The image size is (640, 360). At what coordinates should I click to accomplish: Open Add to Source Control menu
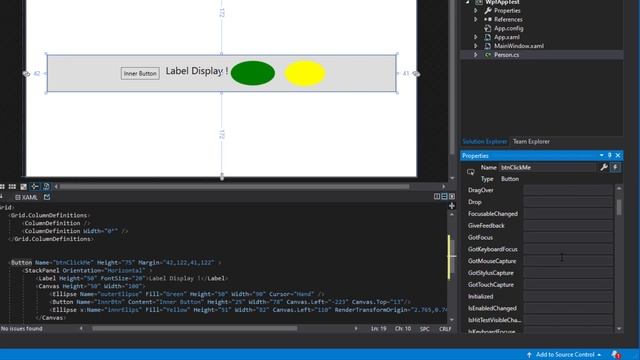564,354
